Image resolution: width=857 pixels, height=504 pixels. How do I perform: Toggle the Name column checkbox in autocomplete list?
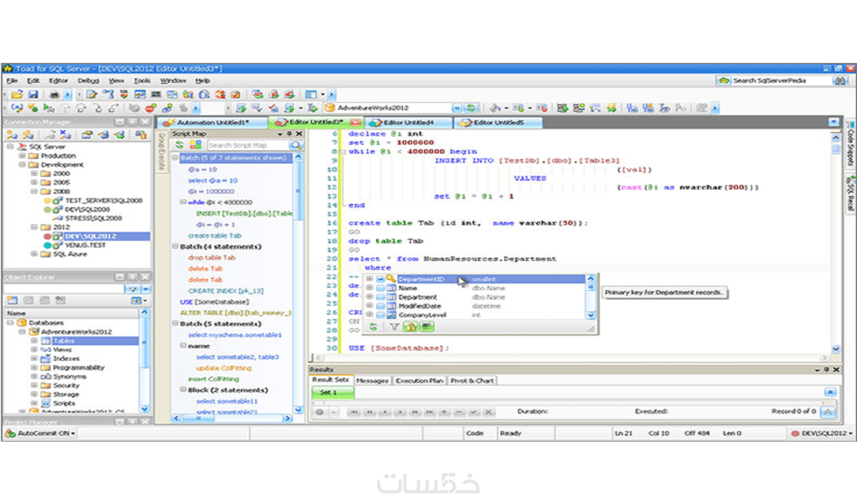click(x=381, y=288)
